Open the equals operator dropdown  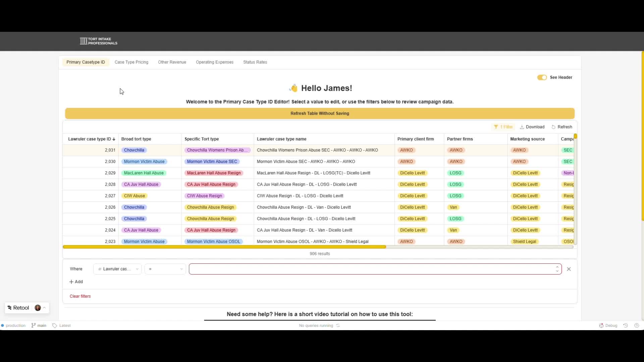pos(165,269)
